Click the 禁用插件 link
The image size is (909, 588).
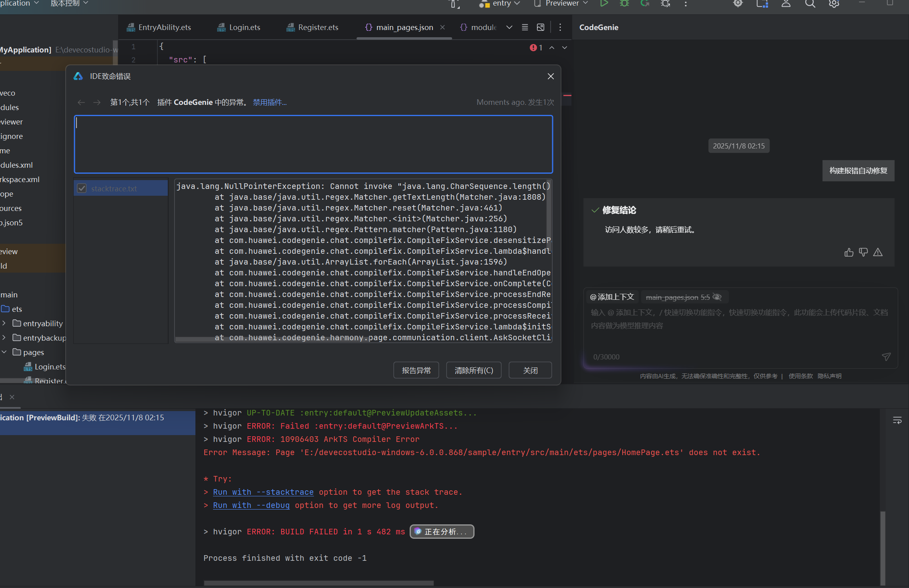click(269, 102)
